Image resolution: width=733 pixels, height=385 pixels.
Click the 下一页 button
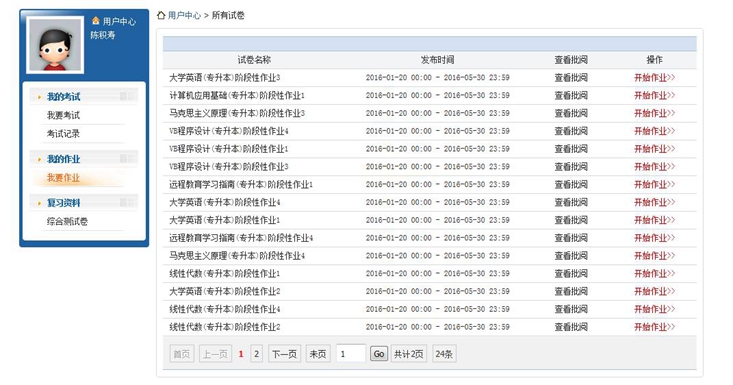(x=284, y=354)
